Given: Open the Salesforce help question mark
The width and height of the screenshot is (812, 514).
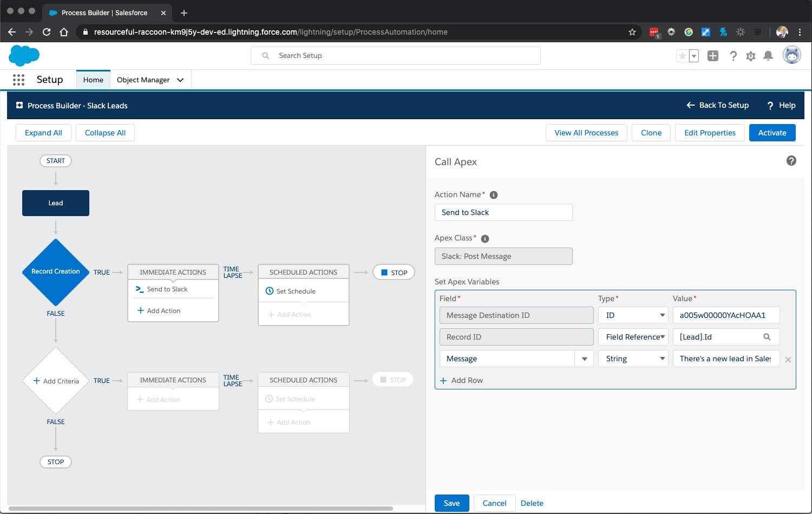Looking at the screenshot, I should pos(733,56).
